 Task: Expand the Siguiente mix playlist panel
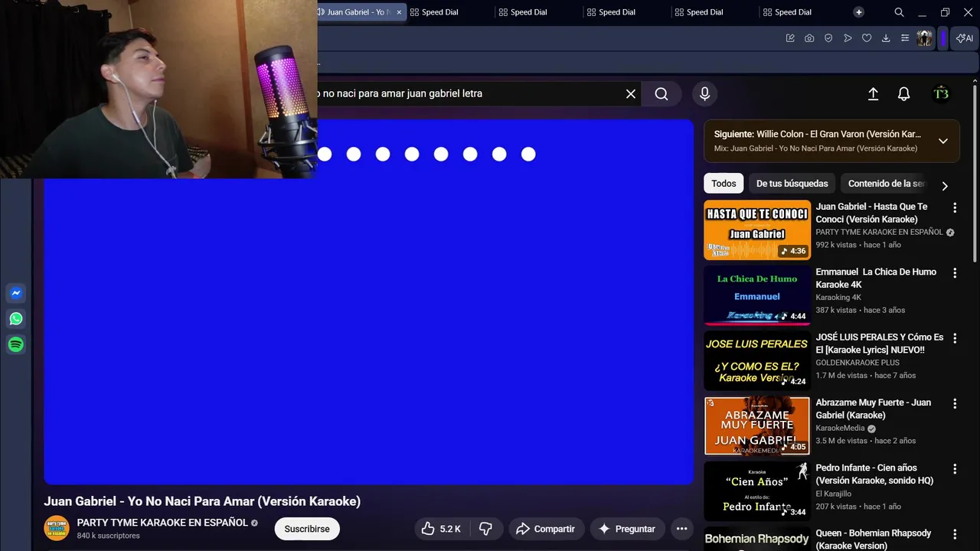942,141
